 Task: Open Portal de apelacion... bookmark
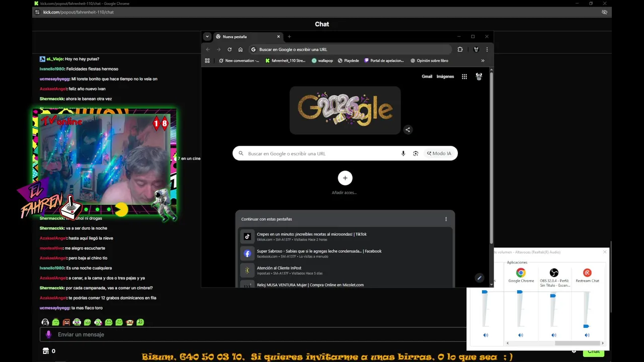click(383, 60)
